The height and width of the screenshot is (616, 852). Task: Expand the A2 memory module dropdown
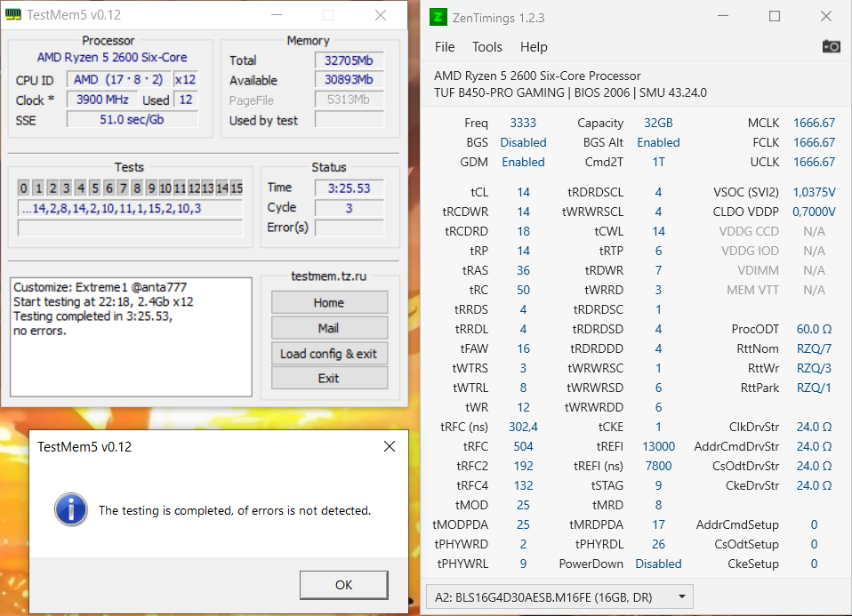559,597
